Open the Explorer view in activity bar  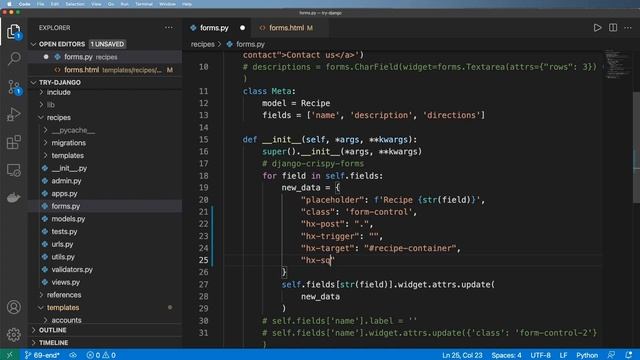[13, 31]
